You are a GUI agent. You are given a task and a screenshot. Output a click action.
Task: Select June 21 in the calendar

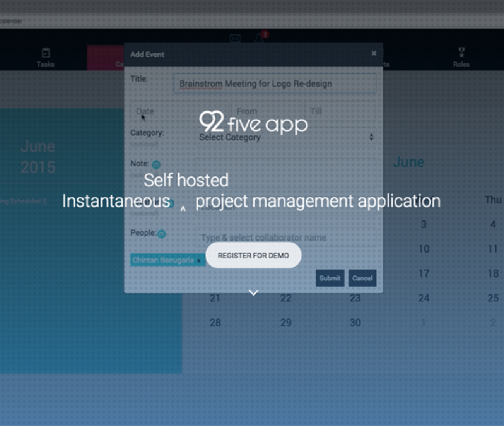(215, 298)
